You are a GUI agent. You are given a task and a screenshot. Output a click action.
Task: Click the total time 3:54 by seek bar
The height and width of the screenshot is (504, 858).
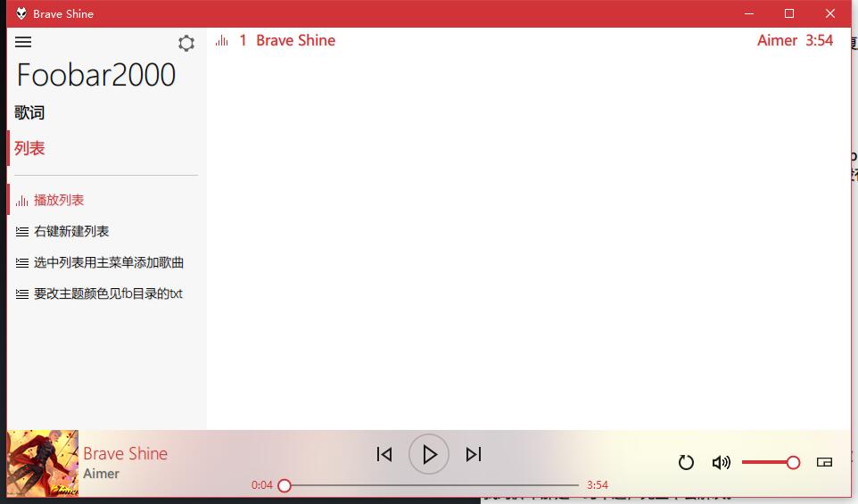click(598, 485)
